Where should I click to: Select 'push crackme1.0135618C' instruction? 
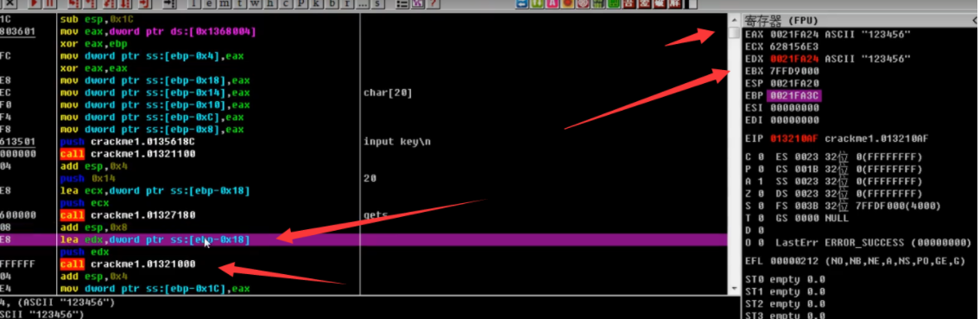coord(128,142)
